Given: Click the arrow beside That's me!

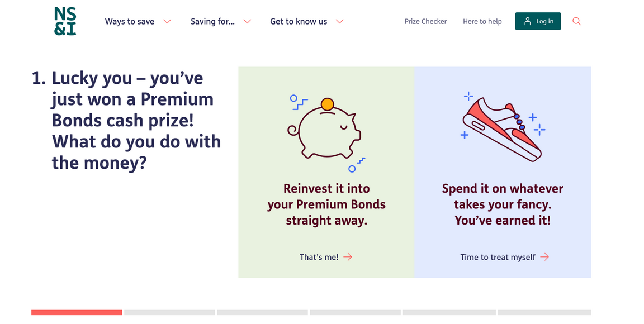Looking at the screenshot, I should [x=348, y=257].
